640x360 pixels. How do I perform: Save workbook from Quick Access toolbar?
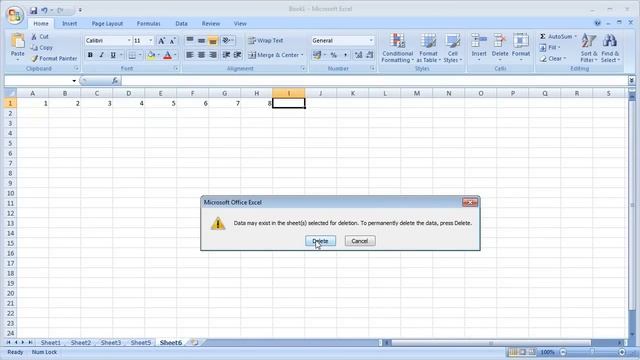click(x=33, y=10)
